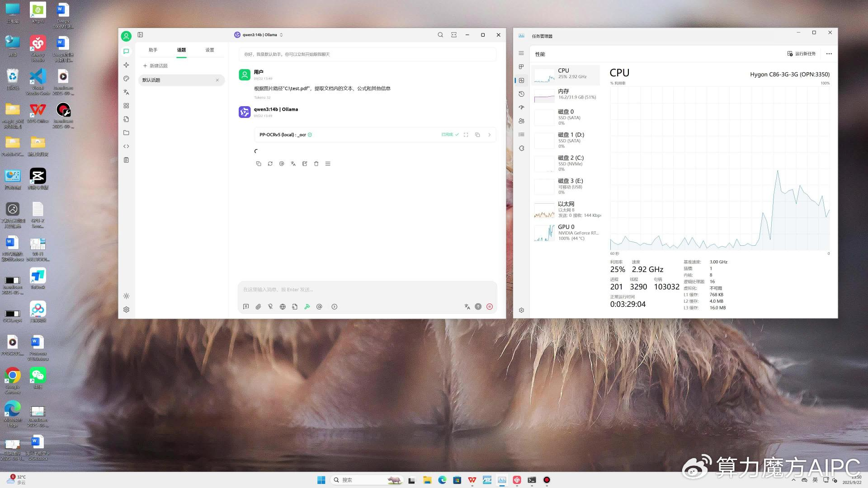Toggle the green MCP tools hammer icon
This screenshot has width=868, height=488.
pos(307,307)
